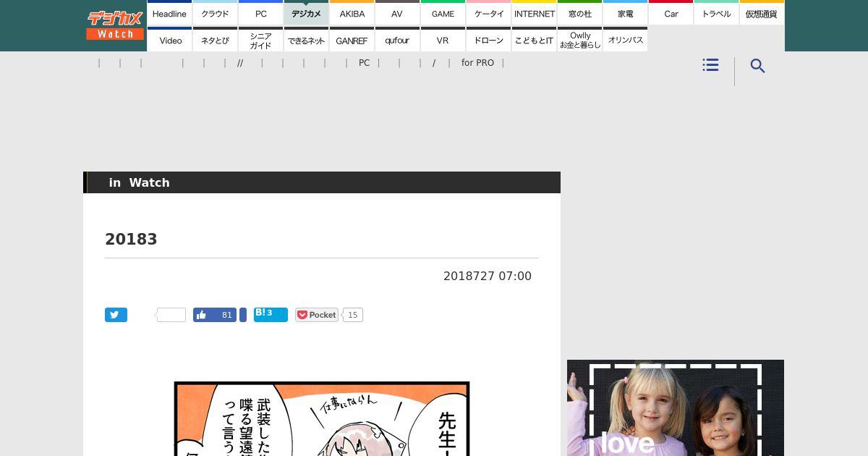Click the Facebook like count 81
Image resolution: width=868 pixels, height=456 pixels.
[227, 315]
